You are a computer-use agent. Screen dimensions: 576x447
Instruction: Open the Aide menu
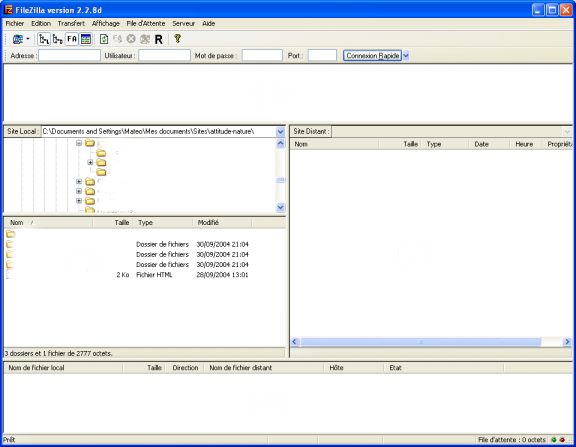(209, 24)
